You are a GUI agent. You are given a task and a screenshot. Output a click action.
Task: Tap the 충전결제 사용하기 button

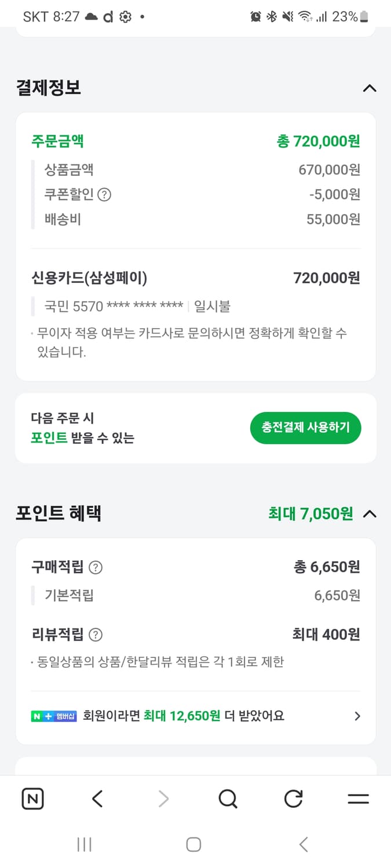point(305,428)
